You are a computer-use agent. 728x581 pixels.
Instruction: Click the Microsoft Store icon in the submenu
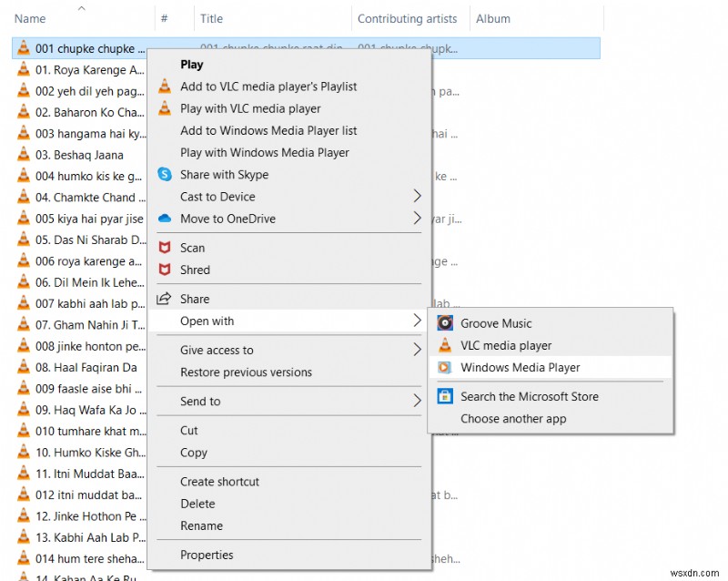coord(445,397)
